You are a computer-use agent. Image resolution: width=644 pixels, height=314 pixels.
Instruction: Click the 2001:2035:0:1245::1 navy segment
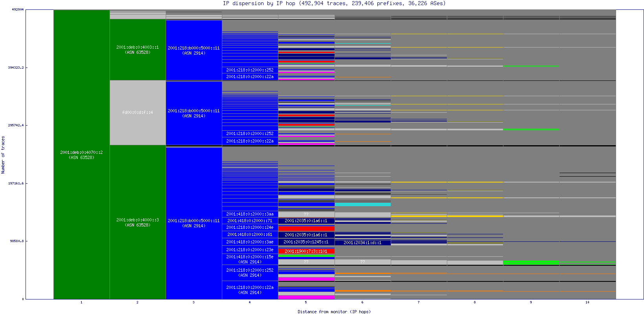(x=306, y=242)
